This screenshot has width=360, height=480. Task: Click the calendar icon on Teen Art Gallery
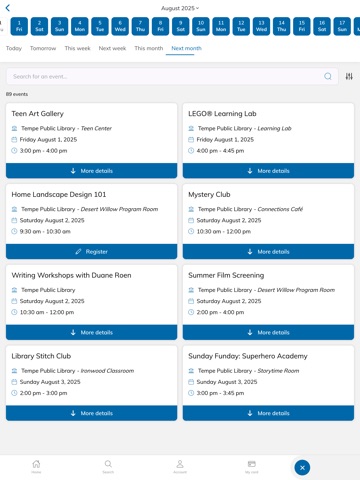(x=14, y=139)
